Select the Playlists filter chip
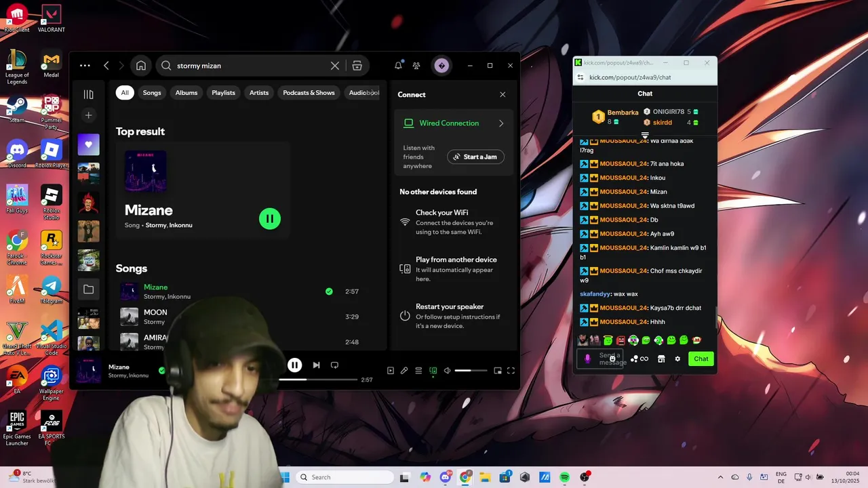Viewport: 868px width, 488px height. (x=223, y=93)
